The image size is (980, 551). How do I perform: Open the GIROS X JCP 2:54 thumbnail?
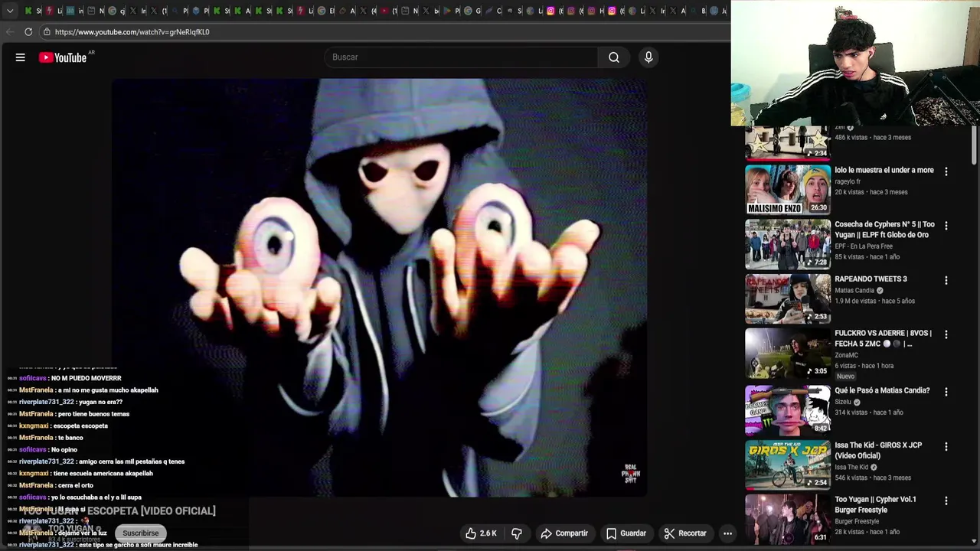[x=788, y=465]
